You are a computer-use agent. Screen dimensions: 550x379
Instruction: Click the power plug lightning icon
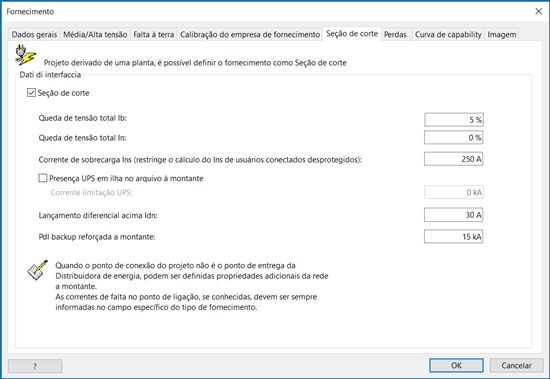[25, 55]
